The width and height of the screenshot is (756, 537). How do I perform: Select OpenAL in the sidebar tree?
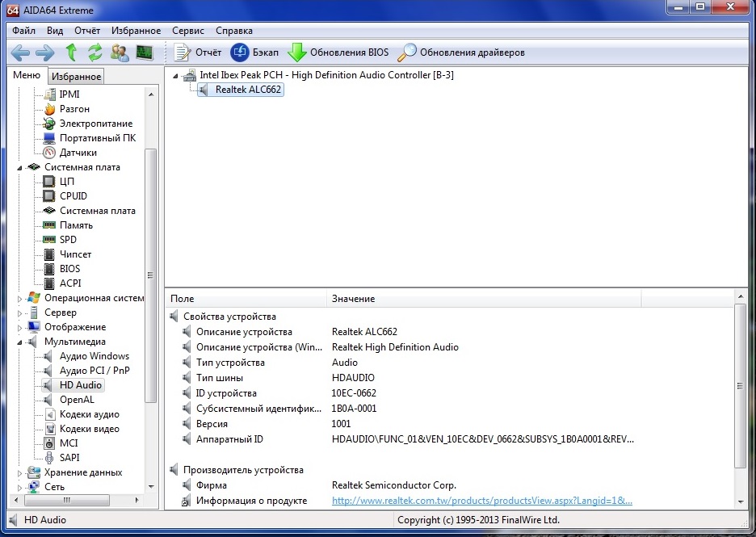tap(77, 400)
